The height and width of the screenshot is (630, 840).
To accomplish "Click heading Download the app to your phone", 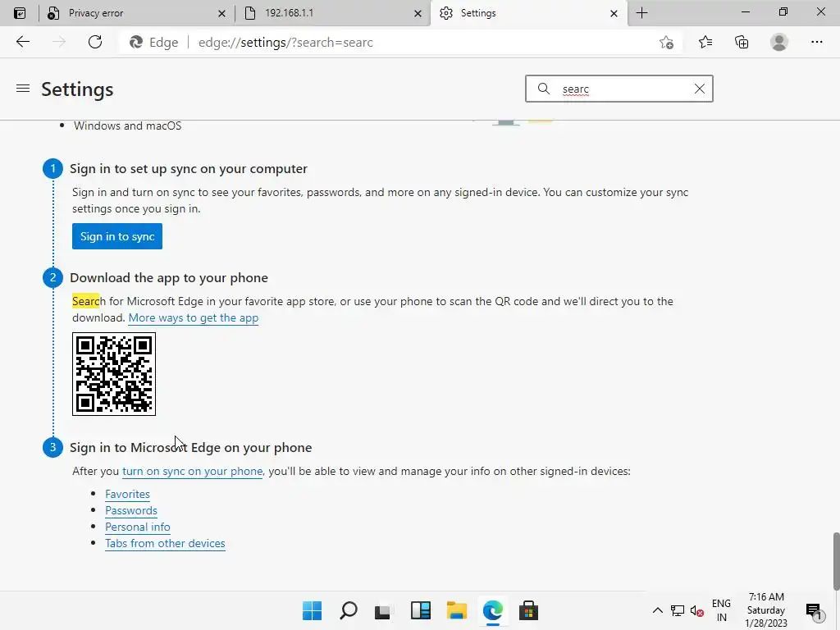I will click(x=169, y=278).
